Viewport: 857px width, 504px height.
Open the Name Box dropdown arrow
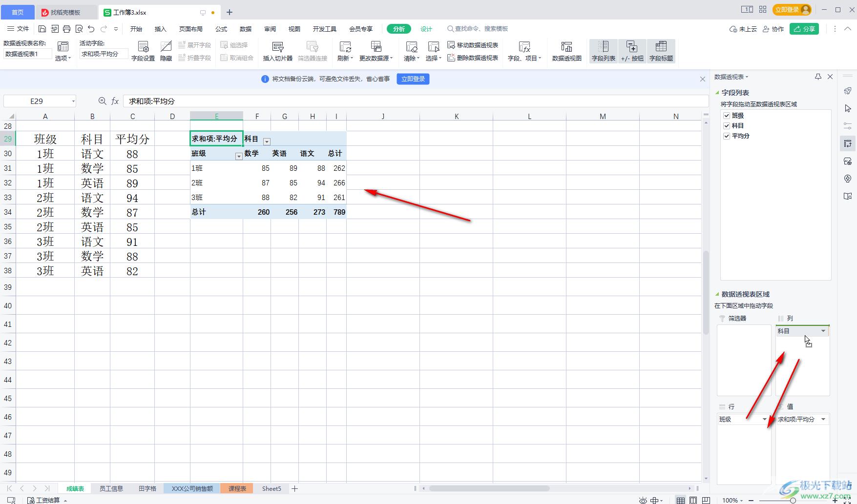point(73,101)
